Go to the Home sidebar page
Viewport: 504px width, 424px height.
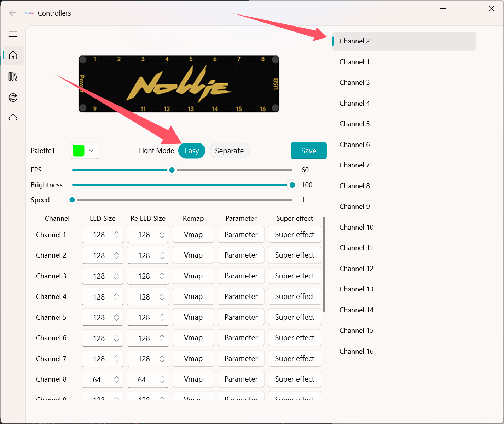pos(13,55)
